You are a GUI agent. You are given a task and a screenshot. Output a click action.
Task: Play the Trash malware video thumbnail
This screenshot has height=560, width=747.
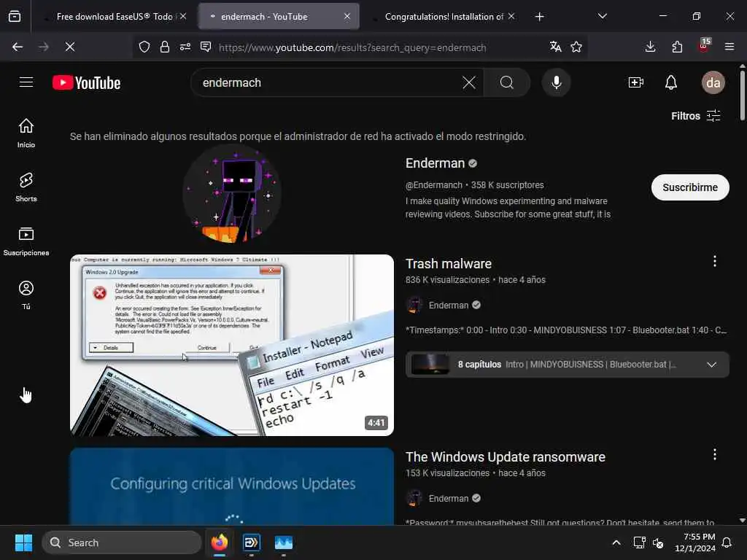pyautogui.click(x=232, y=345)
